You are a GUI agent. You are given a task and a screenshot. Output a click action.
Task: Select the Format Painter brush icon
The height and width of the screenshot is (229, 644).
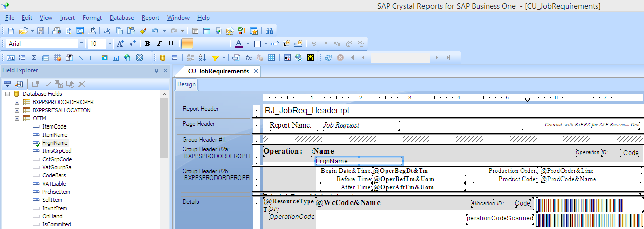[x=143, y=31]
